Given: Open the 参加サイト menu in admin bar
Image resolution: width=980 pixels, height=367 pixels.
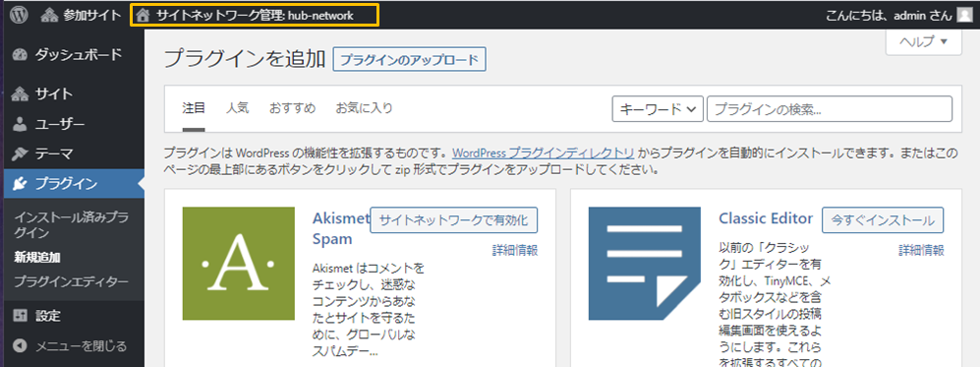Looking at the screenshot, I should pos(81,15).
